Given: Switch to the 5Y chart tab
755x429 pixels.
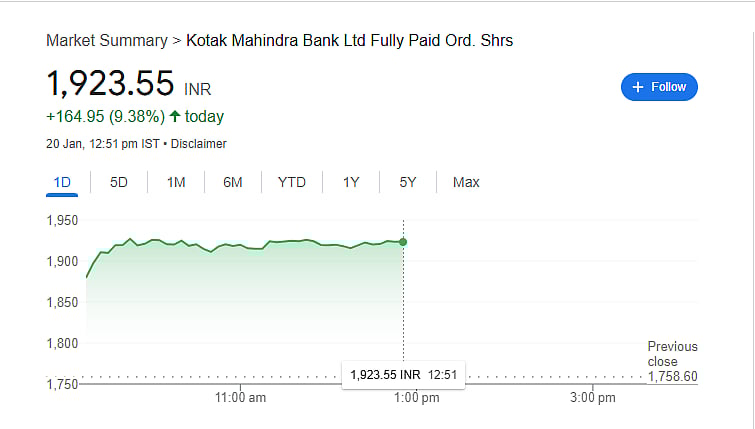Looking at the screenshot, I should click(408, 182).
